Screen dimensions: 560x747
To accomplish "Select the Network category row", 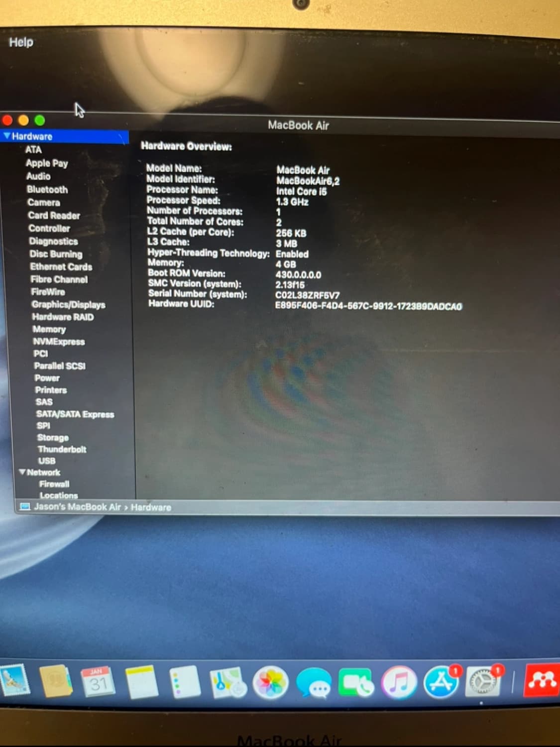I will (44, 472).
